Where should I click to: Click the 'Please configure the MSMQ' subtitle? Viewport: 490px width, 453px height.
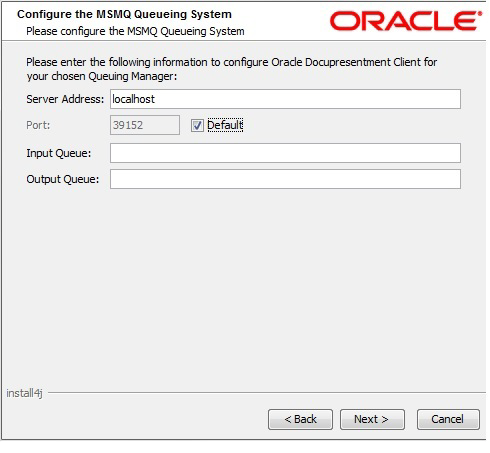pyautogui.click(x=135, y=31)
